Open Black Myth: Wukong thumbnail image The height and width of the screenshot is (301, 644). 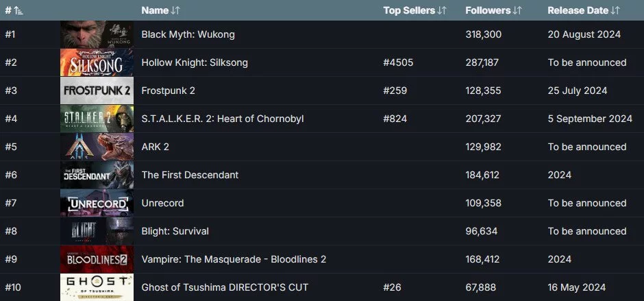(97, 34)
